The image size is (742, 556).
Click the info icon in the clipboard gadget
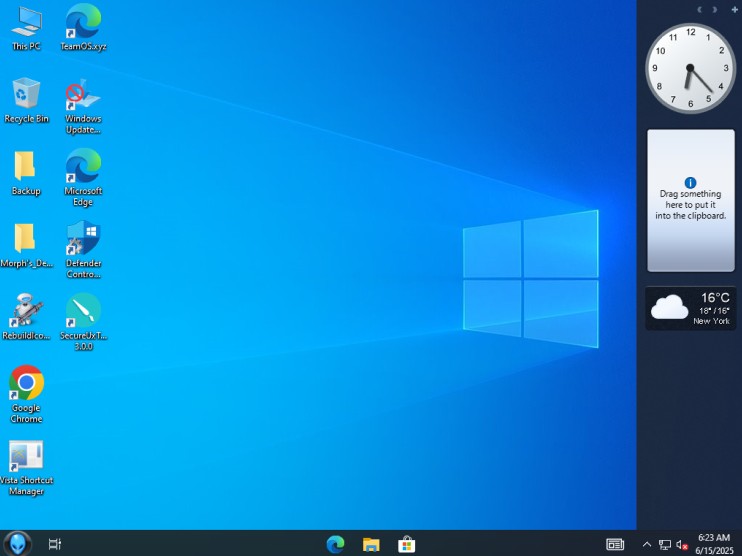coord(690,183)
